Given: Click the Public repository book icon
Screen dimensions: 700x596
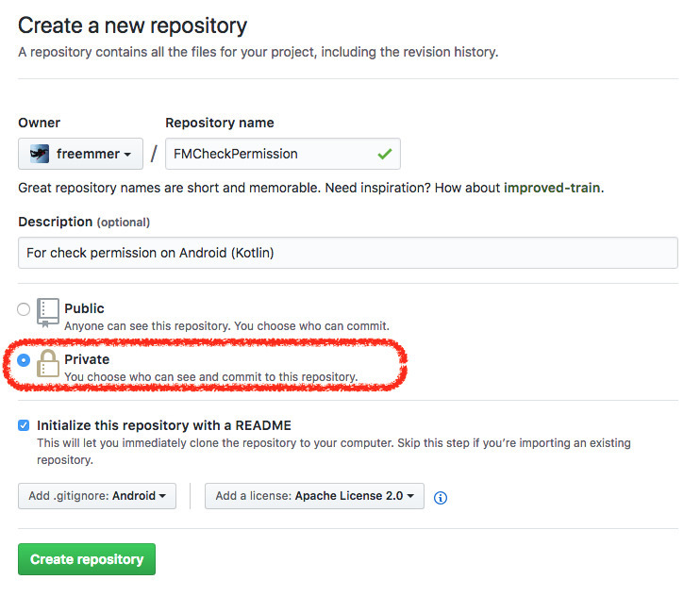Looking at the screenshot, I should click(x=48, y=313).
